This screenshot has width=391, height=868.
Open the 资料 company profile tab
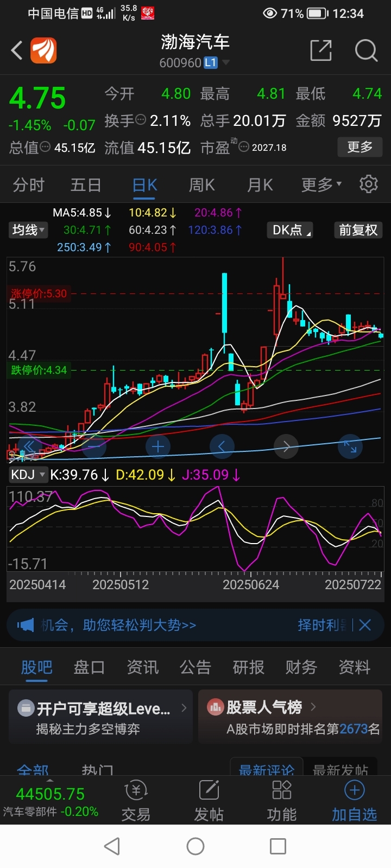point(355,667)
